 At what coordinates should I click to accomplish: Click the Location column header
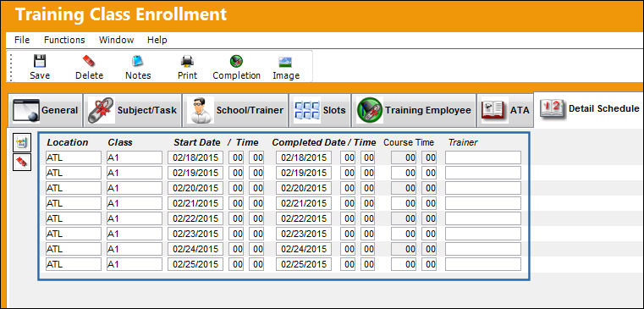[68, 142]
